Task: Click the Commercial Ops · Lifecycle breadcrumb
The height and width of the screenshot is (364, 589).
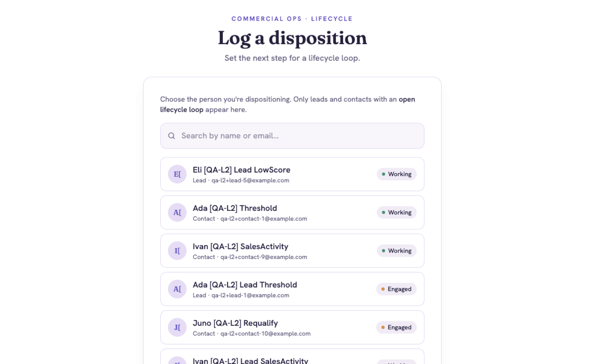Action: pyautogui.click(x=292, y=19)
